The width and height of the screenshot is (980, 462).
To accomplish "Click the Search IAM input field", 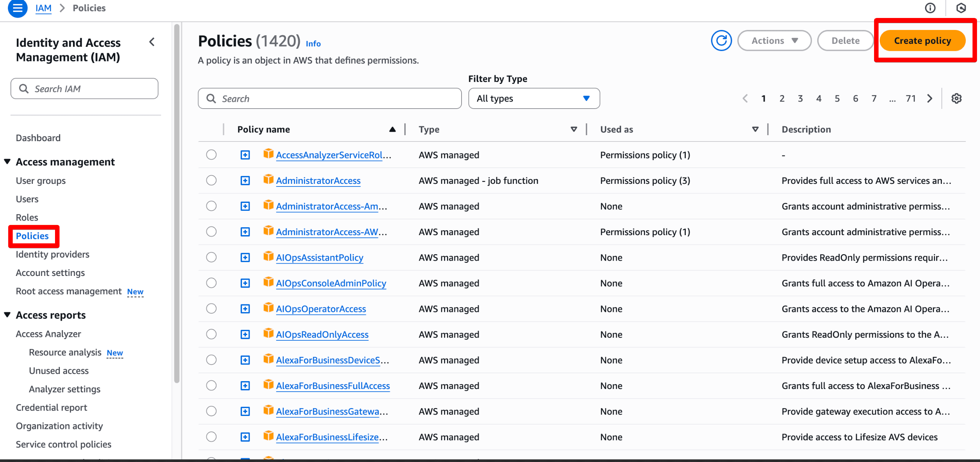I will (85, 89).
